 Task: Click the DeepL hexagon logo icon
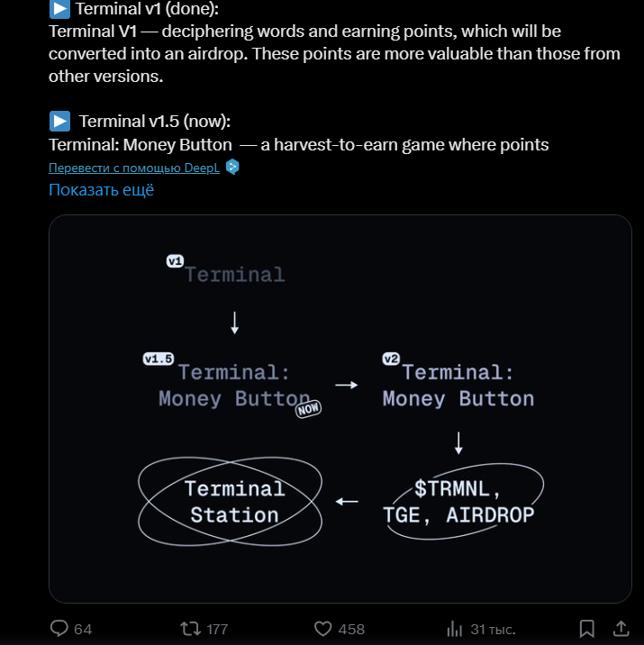click(232, 167)
